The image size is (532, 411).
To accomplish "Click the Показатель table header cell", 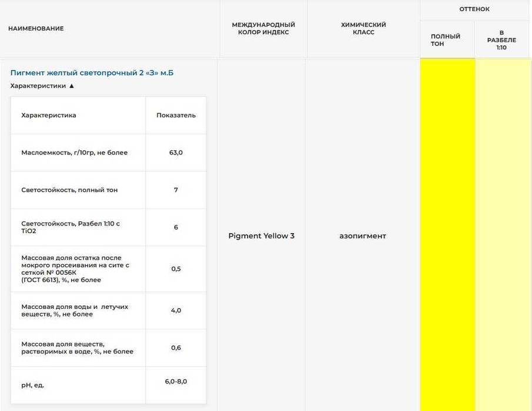I will (x=176, y=115).
